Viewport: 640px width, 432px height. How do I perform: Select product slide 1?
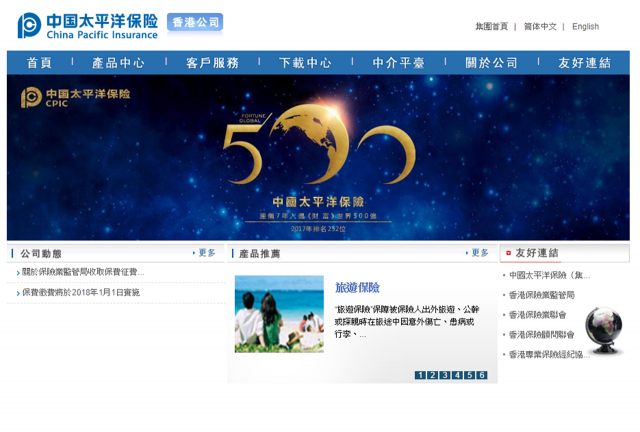[420, 375]
